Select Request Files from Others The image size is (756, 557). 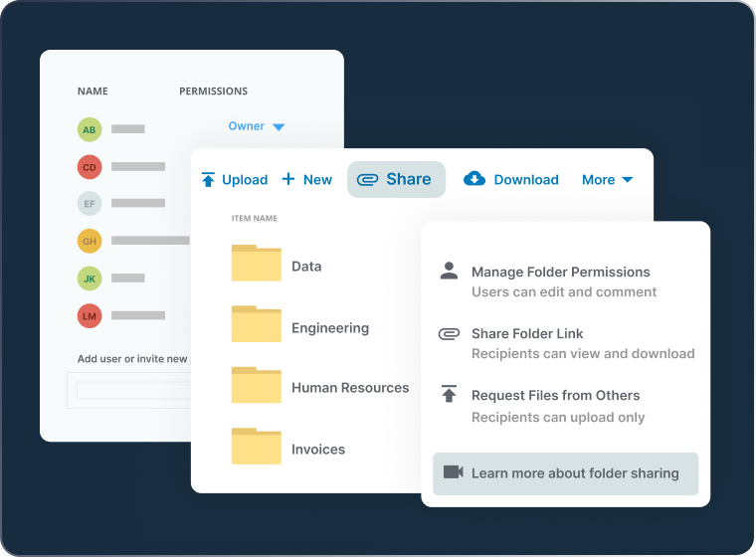555,396
